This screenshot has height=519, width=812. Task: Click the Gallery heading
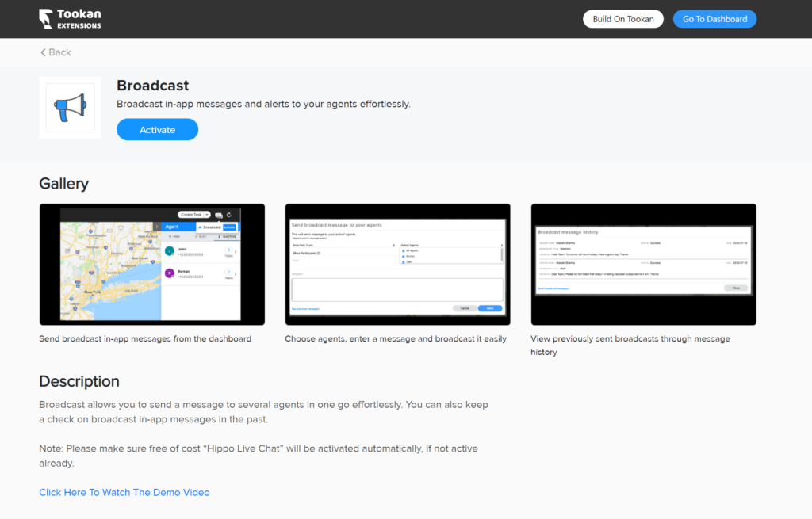(x=63, y=184)
